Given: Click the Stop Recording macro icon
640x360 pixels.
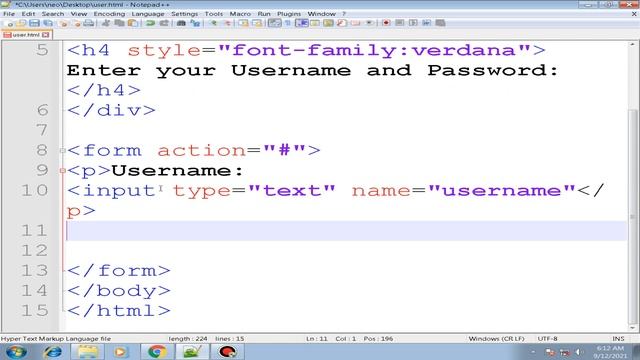Looking at the screenshot, I should point(400,23).
